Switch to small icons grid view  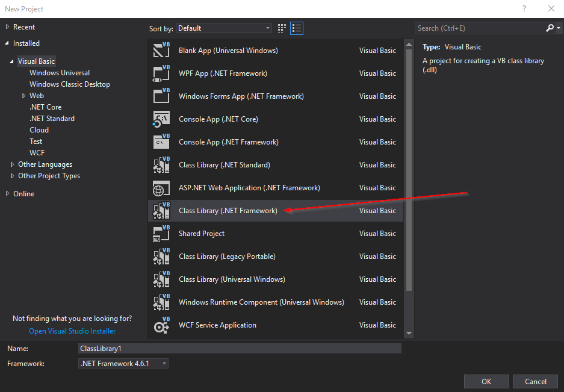coord(282,28)
